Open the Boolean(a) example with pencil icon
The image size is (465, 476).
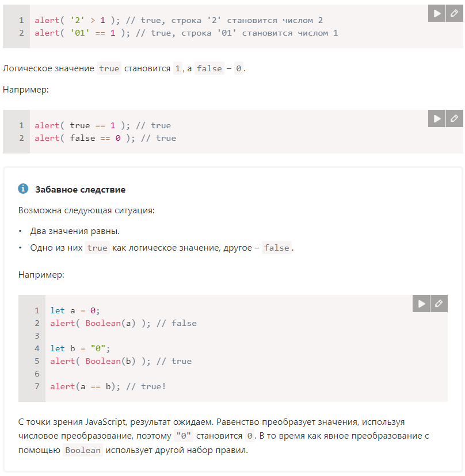(439, 304)
